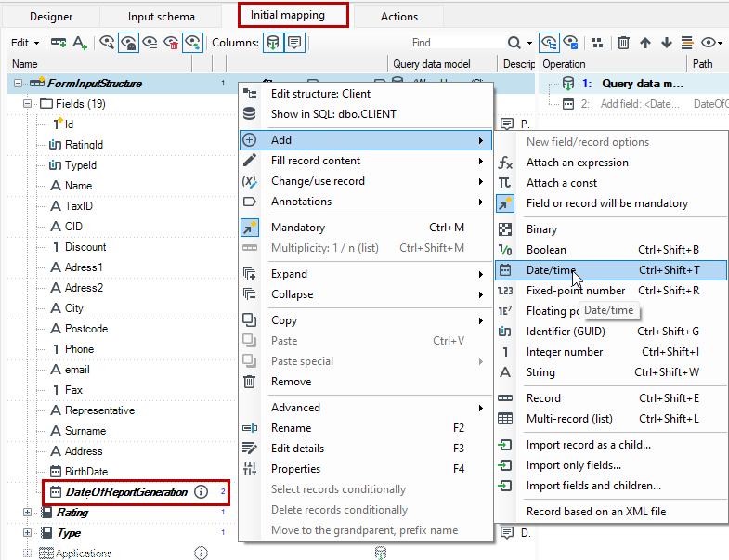Select the Initial mapping tab

293,16
